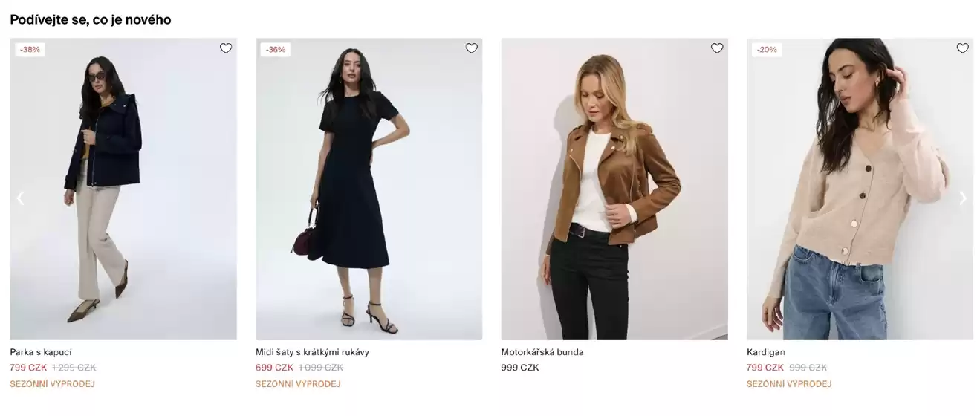Viewport: 980px width, 416px height.
Task: Open Sezónní výprodej label under Kardigan
Action: pos(789,384)
